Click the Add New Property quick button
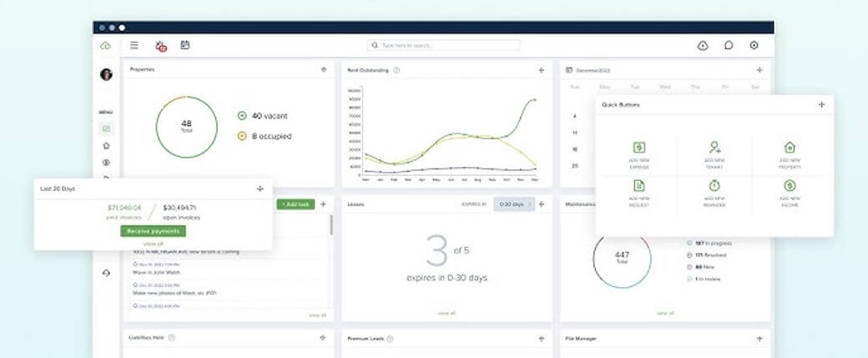 pos(790,148)
